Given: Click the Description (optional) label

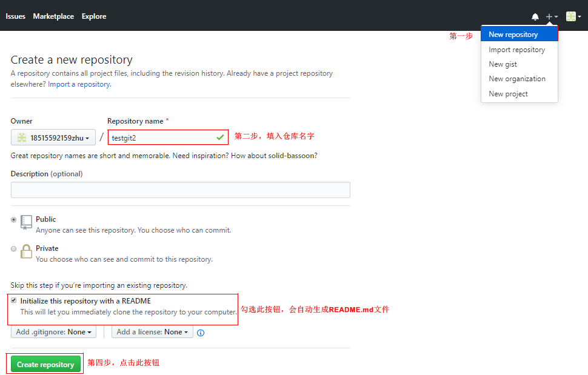Looking at the screenshot, I should [x=47, y=174].
